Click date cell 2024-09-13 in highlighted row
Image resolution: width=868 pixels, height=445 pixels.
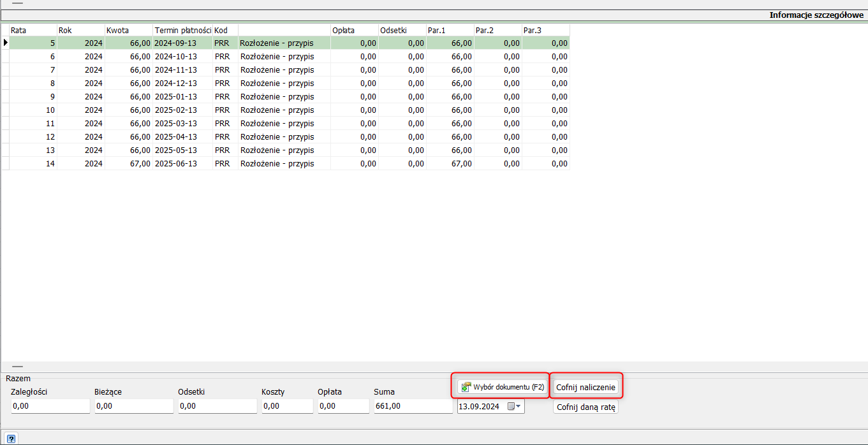[183, 43]
